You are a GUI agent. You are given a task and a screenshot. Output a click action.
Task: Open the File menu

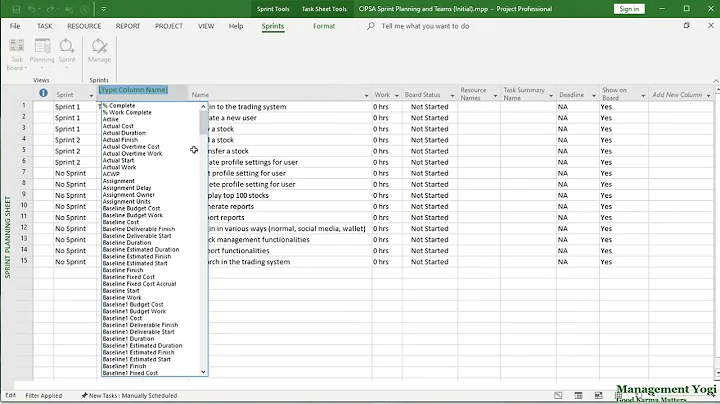(x=15, y=26)
